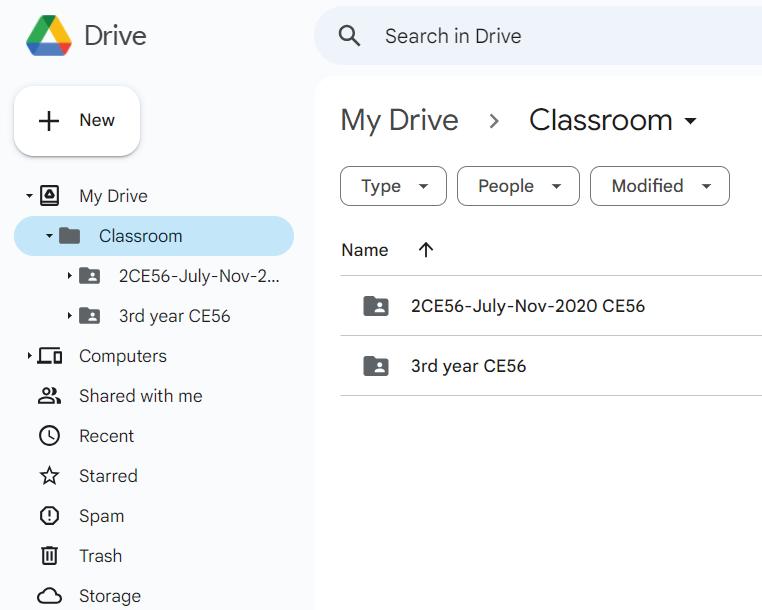The height and width of the screenshot is (610, 762).
Task: Open the Spam warning icon
Action: tap(49, 516)
